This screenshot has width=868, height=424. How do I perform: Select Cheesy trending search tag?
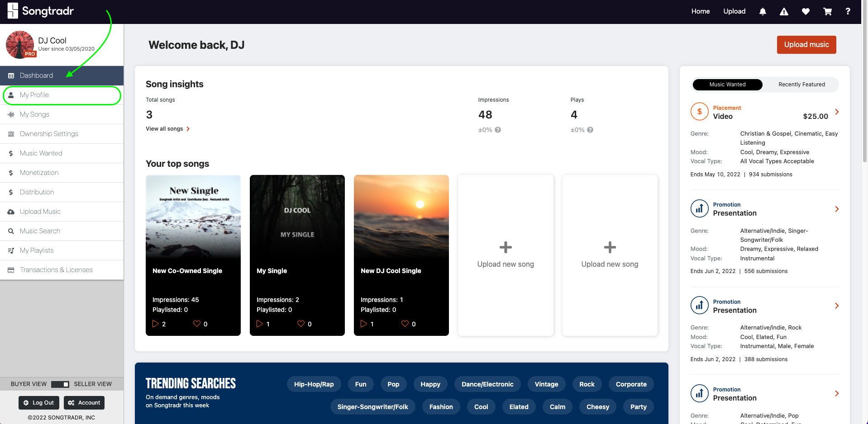point(598,407)
